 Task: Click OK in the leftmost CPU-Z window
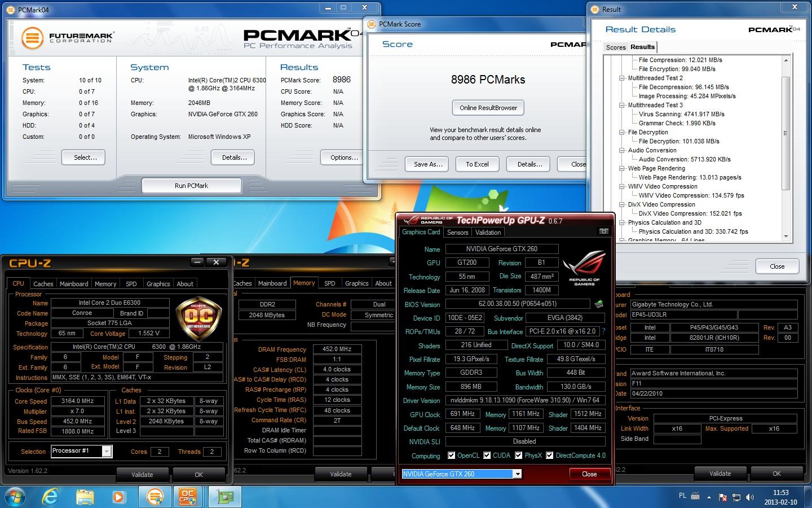[x=198, y=475]
